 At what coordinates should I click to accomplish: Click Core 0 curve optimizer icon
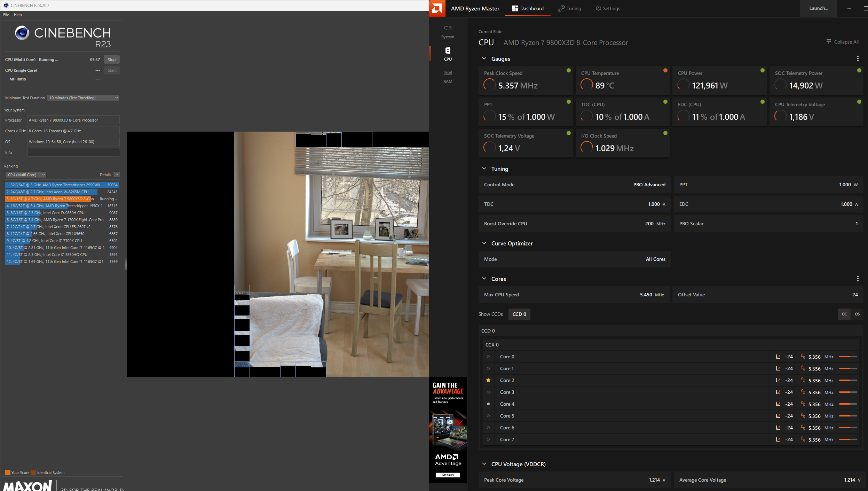(x=778, y=357)
